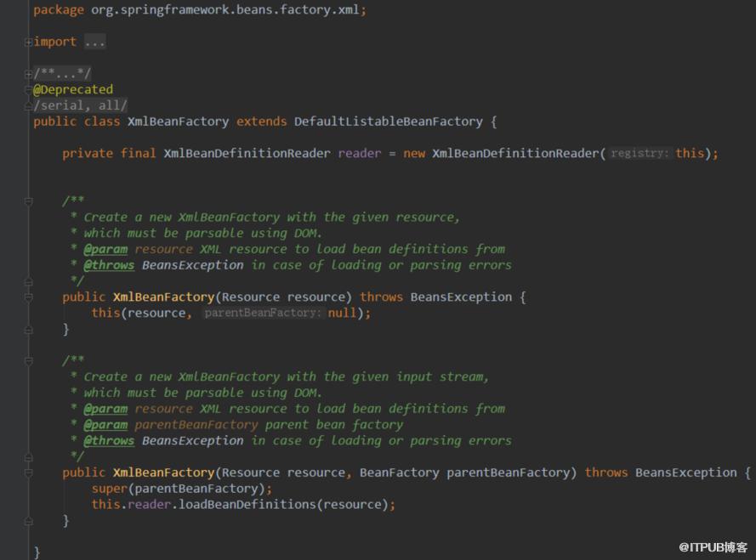The width and height of the screenshot is (756, 560).
Task: Click the package name org.springframework.beans.factory.xml
Action: pos(225,9)
